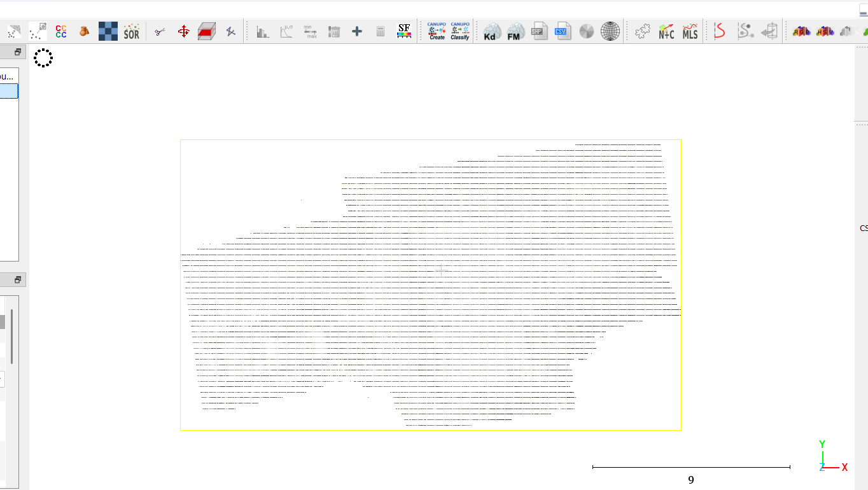
Task: Open the stereogram globe tool
Action: (610, 31)
